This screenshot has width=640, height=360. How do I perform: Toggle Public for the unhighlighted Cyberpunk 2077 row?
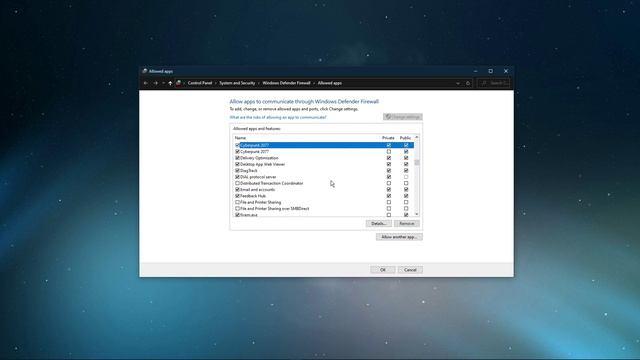click(x=406, y=151)
